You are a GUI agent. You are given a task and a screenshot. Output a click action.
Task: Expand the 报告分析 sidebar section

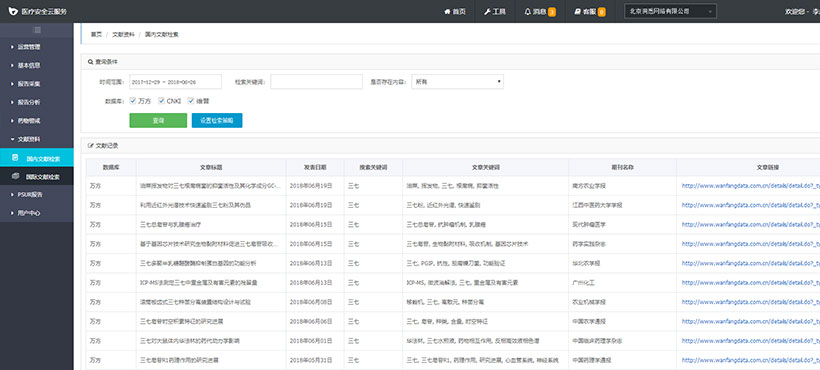[37, 102]
